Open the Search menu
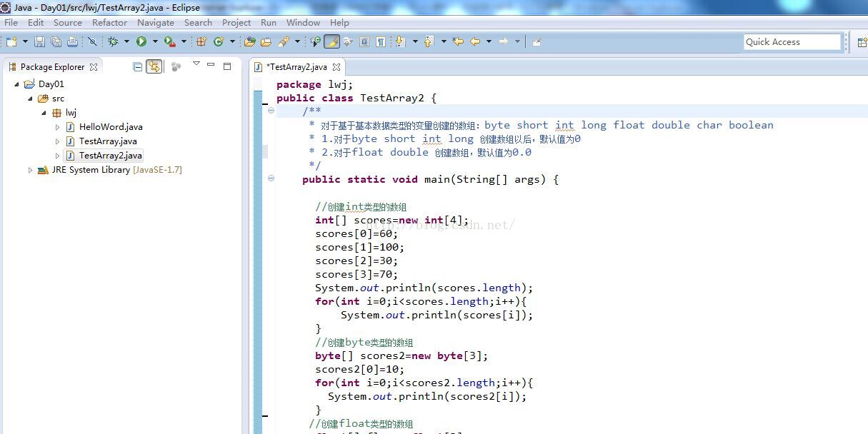This screenshot has width=868, height=434. pyautogui.click(x=198, y=22)
